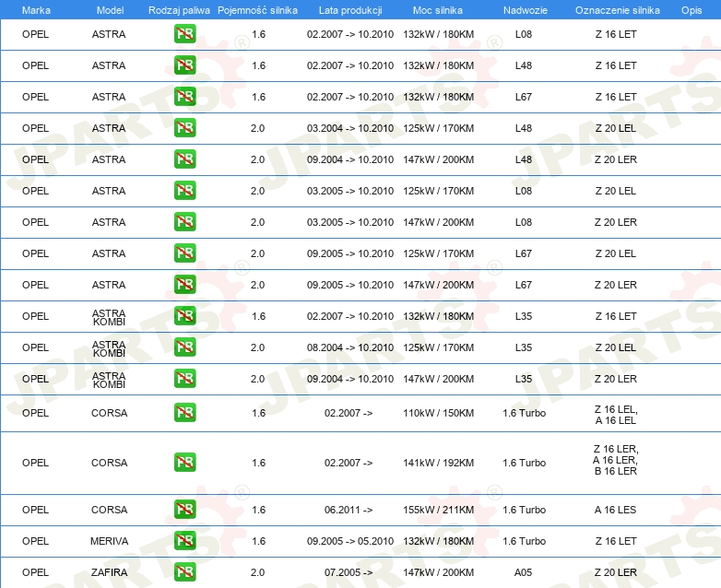Click fuel icon in Astra Kombi Z 20 LER row
The image size is (721, 588).
[x=184, y=379]
